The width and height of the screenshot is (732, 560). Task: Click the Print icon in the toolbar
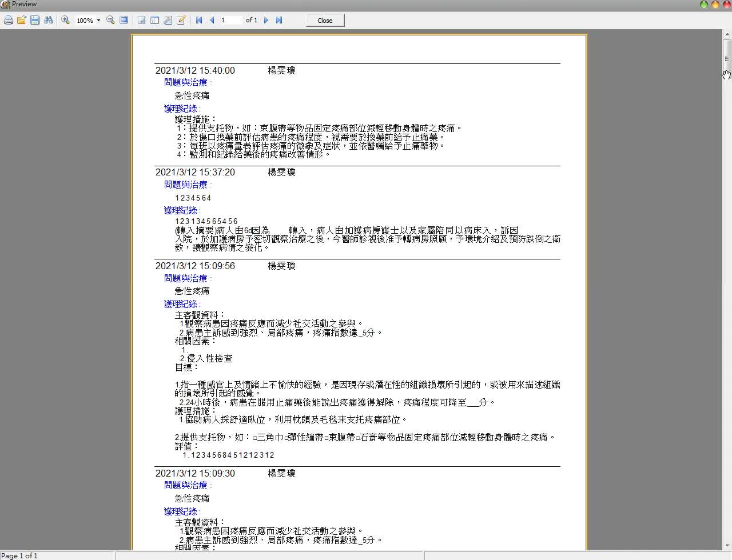click(x=9, y=20)
